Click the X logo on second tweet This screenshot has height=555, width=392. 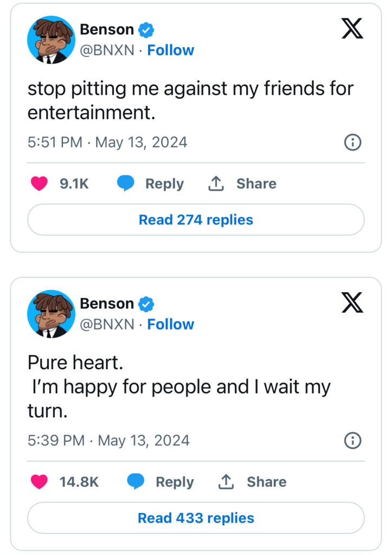click(352, 302)
